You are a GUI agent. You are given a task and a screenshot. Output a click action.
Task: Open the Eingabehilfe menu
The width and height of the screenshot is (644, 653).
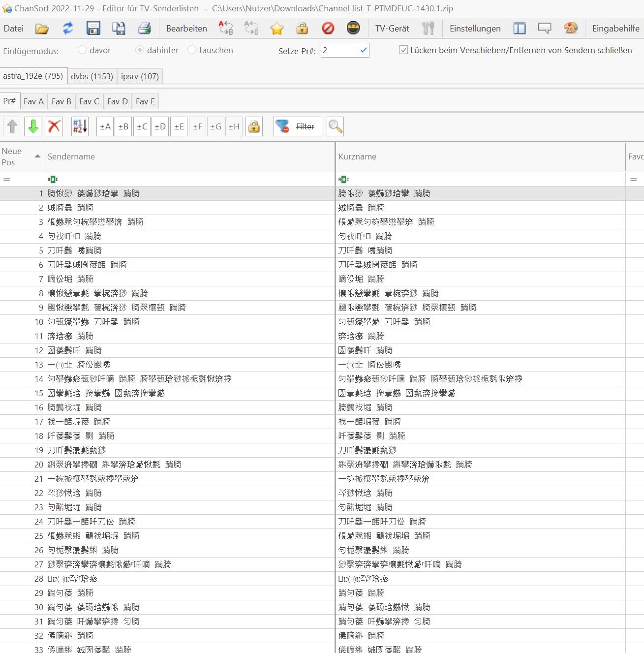[x=615, y=29]
